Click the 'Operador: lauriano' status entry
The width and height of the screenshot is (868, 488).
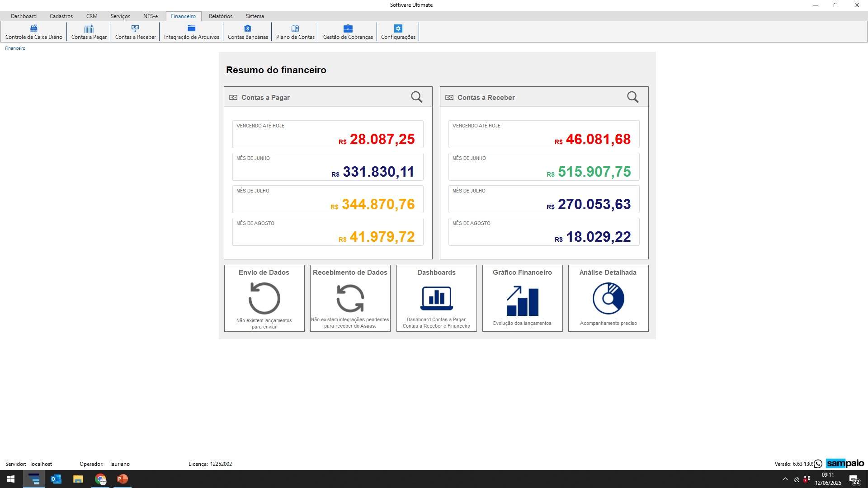pyautogui.click(x=104, y=464)
